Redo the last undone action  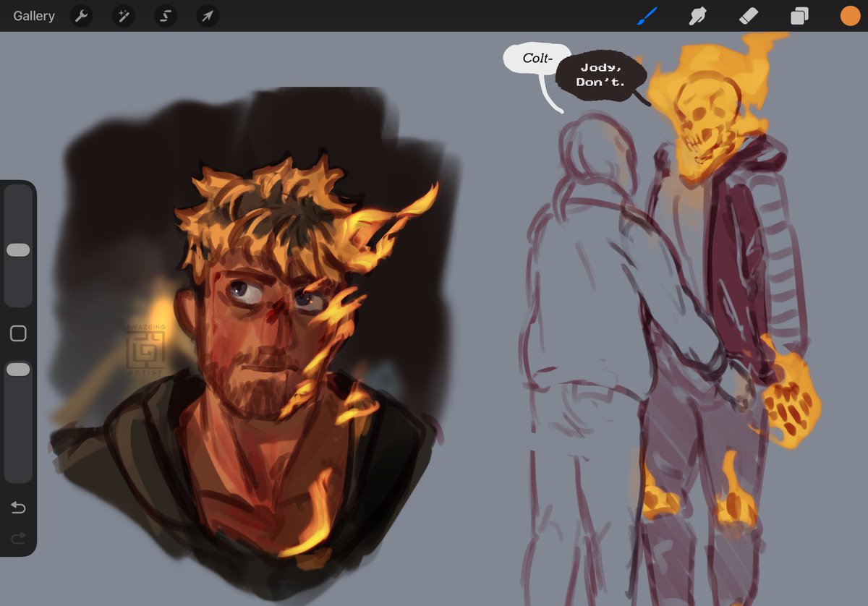click(x=18, y=537)
